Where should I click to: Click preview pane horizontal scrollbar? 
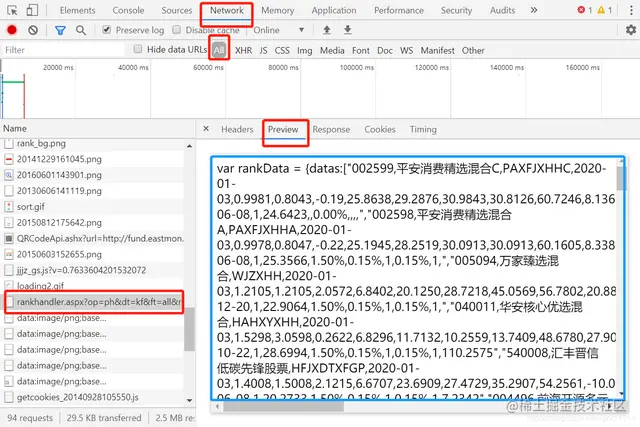tap(283, 406)
